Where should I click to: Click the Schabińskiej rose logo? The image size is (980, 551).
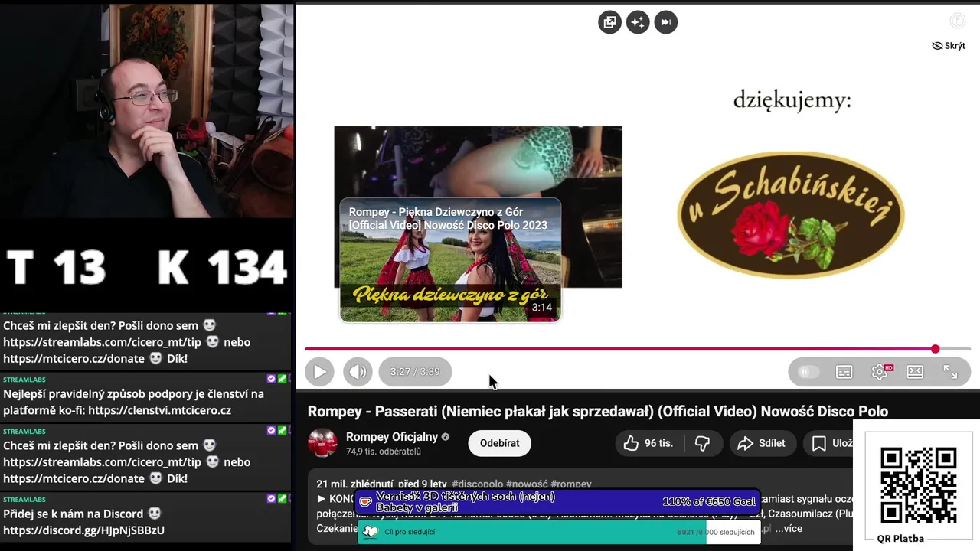point(791,214)
